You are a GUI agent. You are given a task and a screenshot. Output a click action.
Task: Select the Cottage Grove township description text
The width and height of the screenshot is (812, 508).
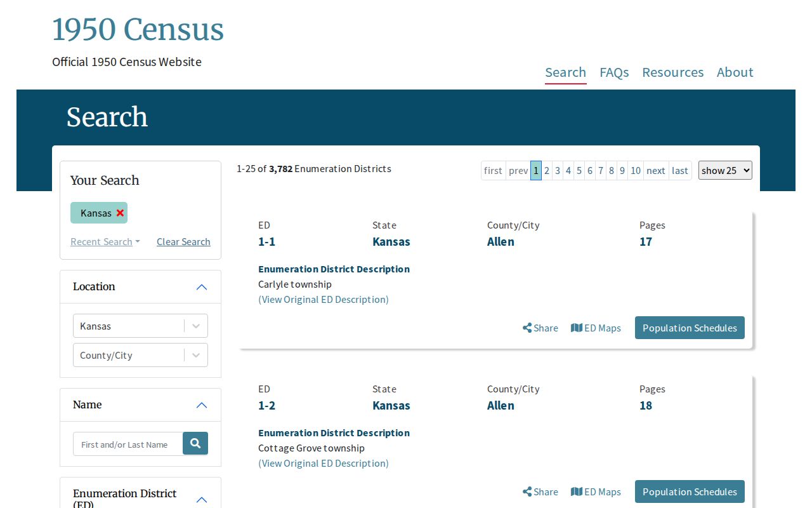[x=311, y=448]
